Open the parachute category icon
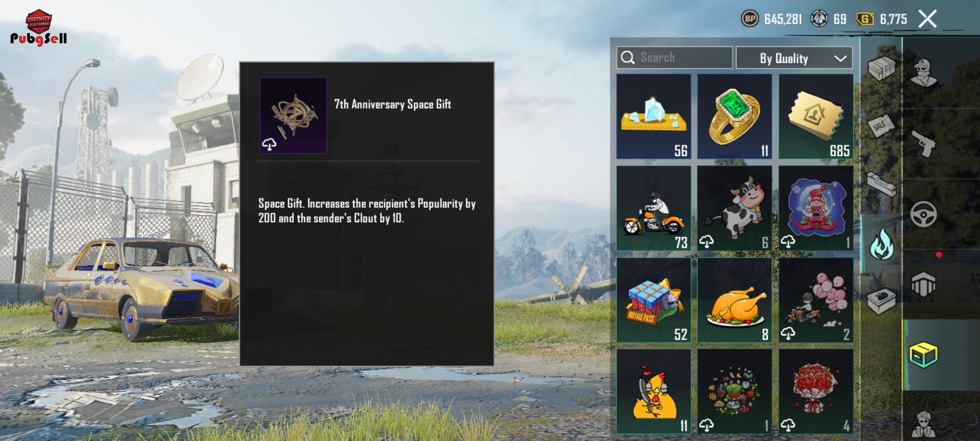980x441 pixels. 923,284
